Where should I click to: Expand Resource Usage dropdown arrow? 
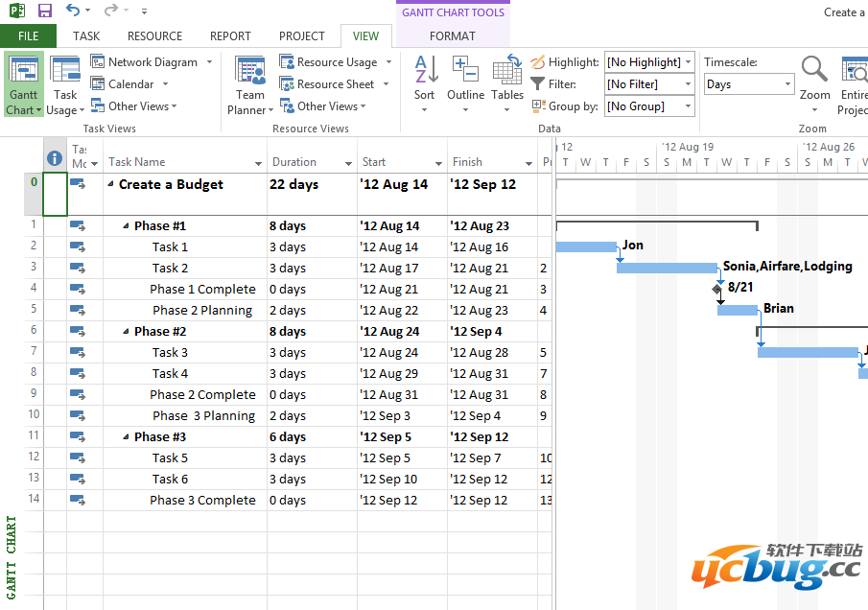coord(388,62)
